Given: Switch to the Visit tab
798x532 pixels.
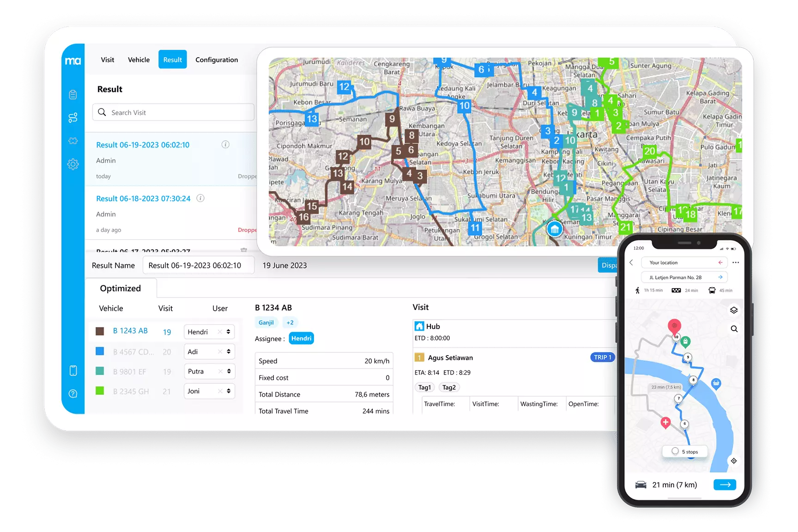Looking at the screenshot, I should [108, 60].
